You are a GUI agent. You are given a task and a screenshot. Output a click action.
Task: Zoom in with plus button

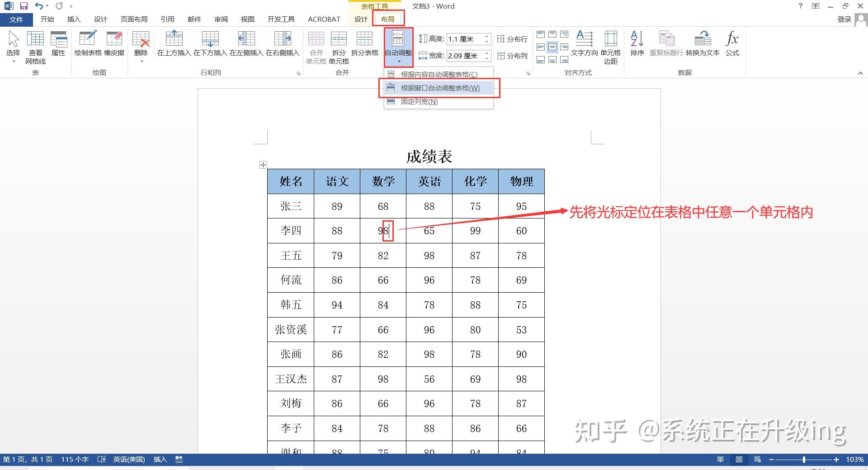pos(836,460)
